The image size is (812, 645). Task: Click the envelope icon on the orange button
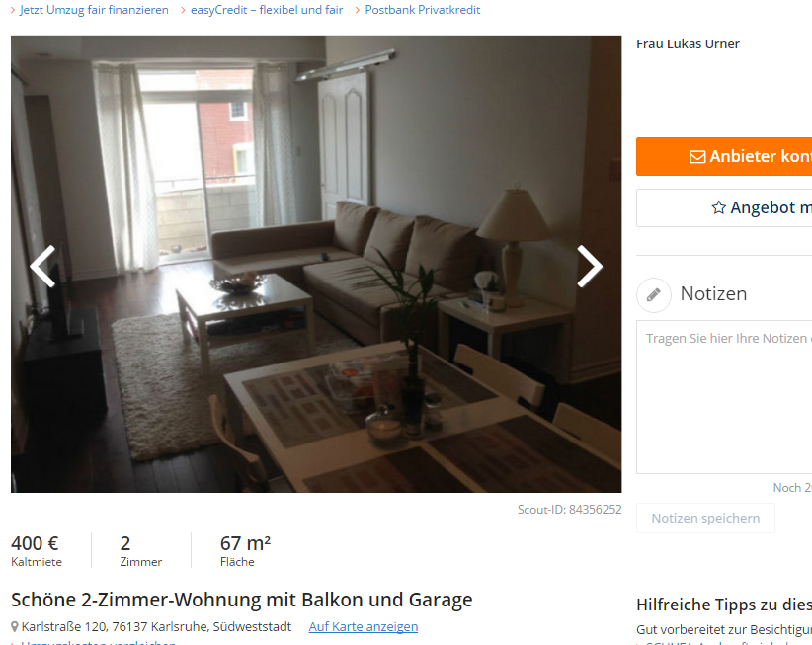pyautogui.click(x=697, y=156)
